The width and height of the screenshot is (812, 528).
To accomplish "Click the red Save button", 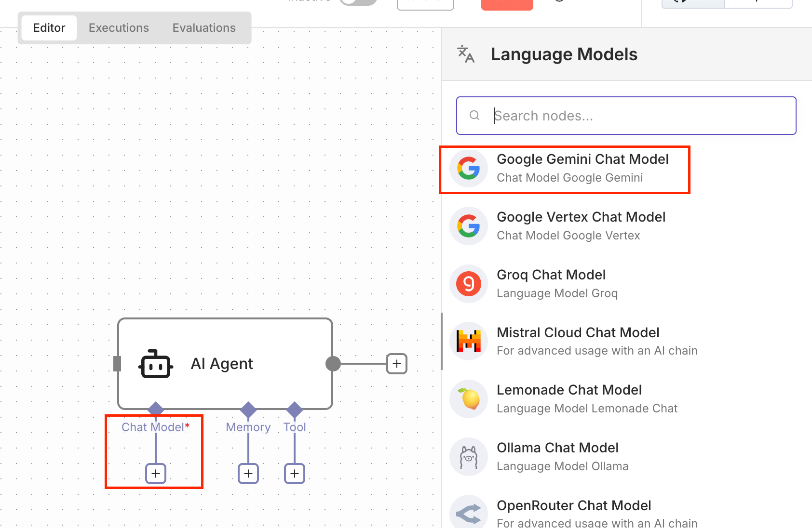I will pyautogui.click(x=507, y=2).
